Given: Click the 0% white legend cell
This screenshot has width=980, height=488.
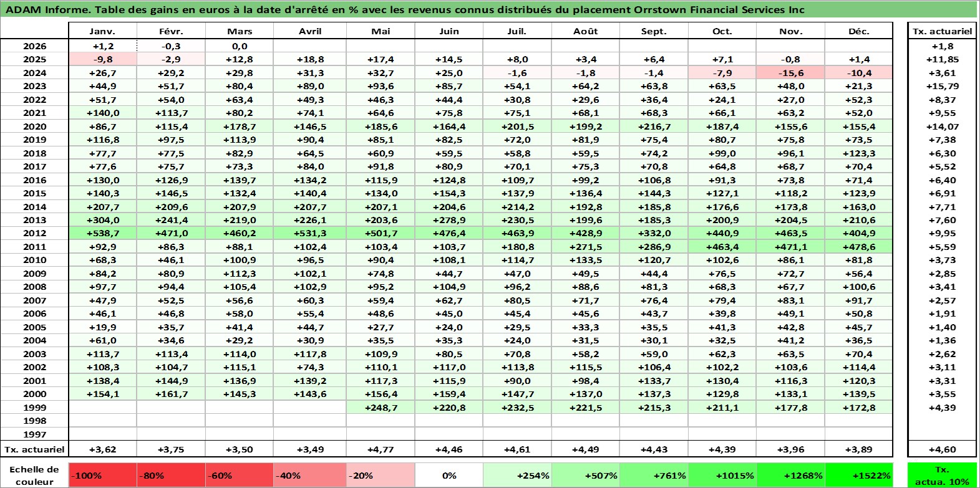Looking at the screenshot, I should (449, 475).
